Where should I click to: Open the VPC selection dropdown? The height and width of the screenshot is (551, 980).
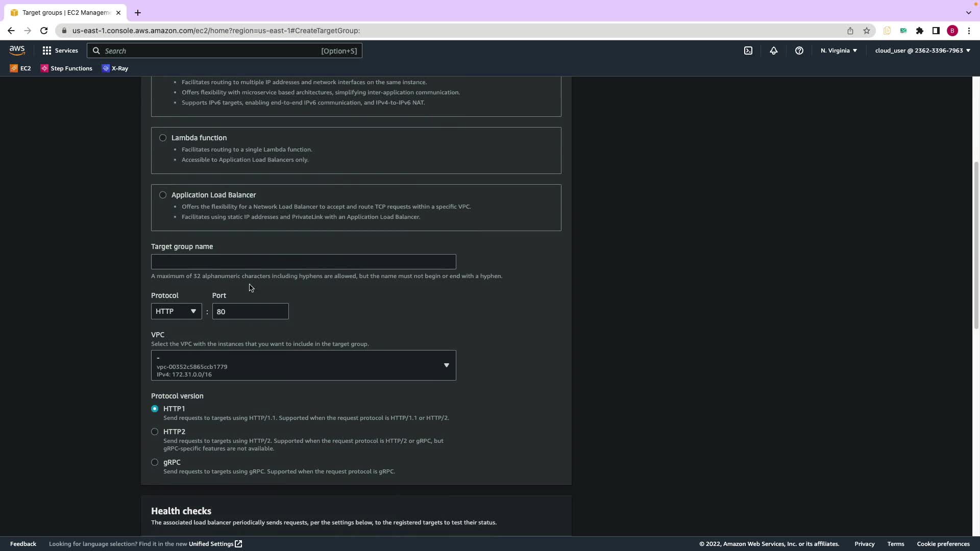click(303, 365)
